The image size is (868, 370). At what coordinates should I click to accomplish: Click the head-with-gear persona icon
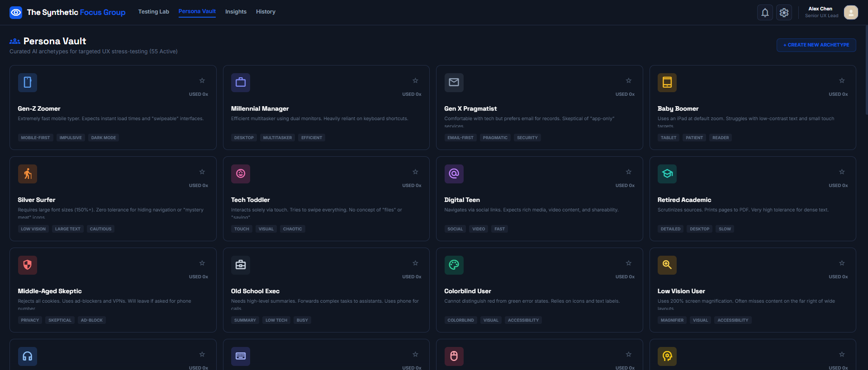tap(667, 356)
